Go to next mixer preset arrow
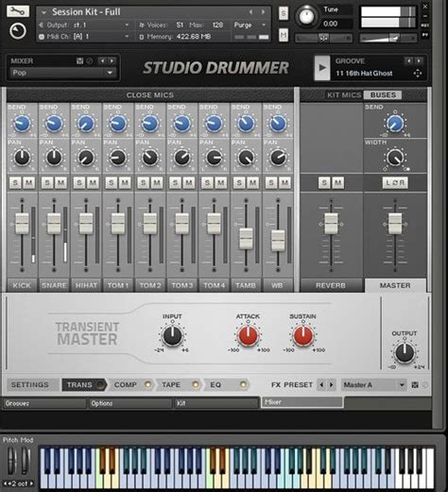448x492 pixels. (112, 60)
